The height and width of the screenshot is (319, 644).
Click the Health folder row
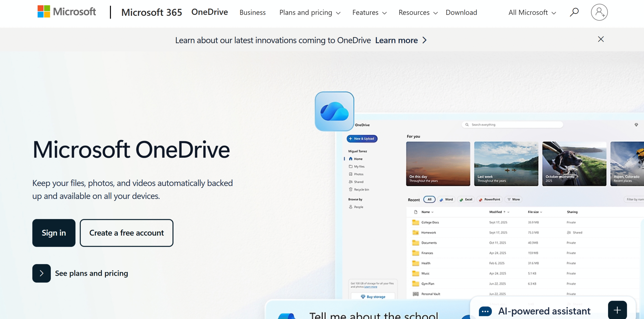tap(523, 263)
